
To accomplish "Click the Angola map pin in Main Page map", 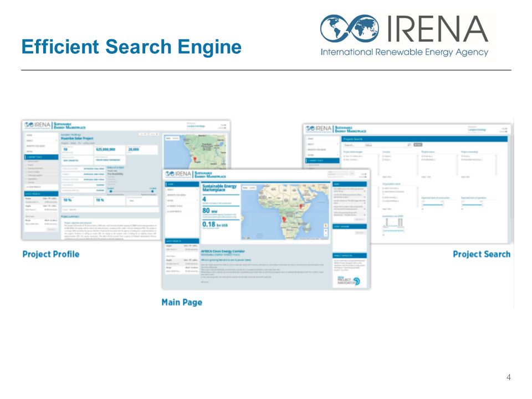I will click(x=284, y=219).
